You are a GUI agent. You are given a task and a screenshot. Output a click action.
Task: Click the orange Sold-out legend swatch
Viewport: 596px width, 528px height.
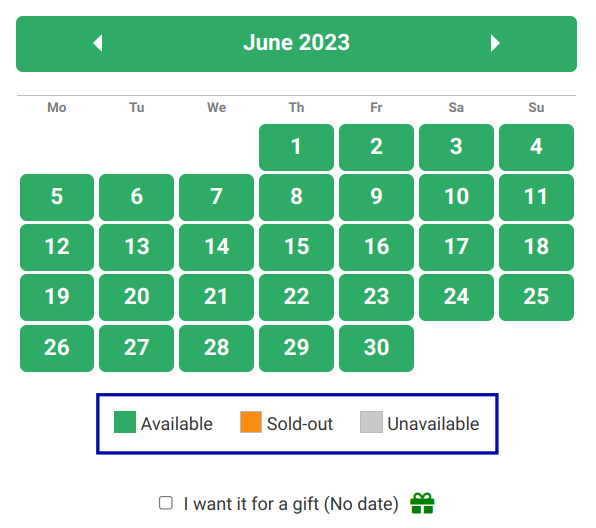(251, 422)
